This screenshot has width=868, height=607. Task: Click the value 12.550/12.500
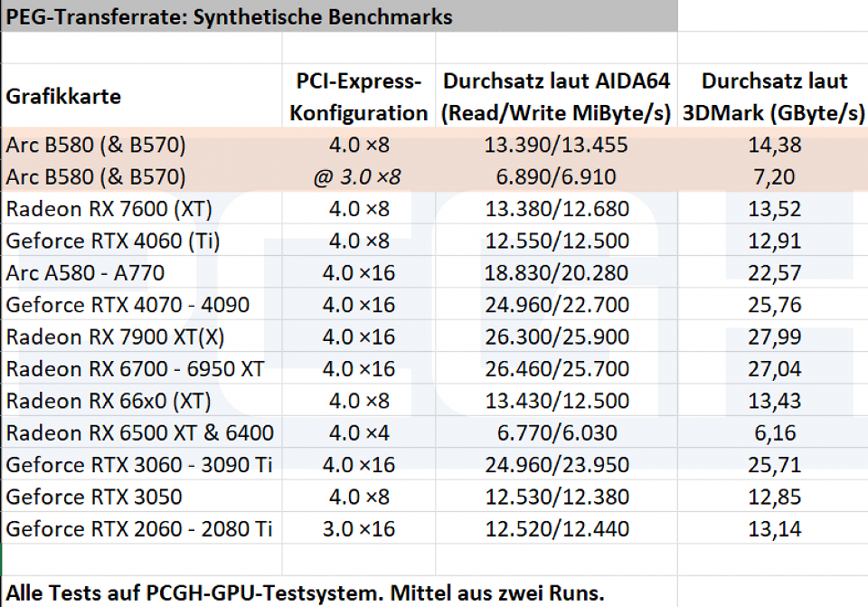[556, 241]
